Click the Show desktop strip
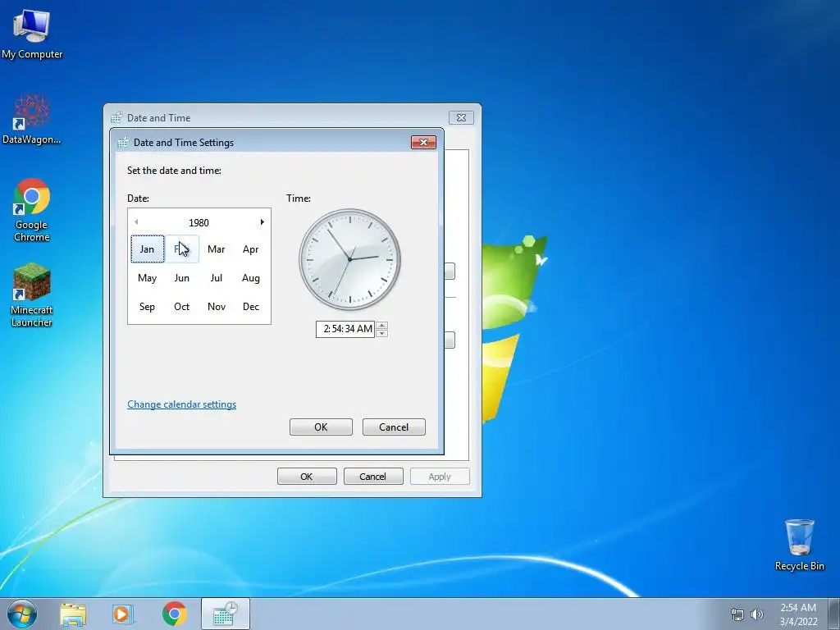The height and width of the screenshot is (630, 840). [x=834, y=614]
